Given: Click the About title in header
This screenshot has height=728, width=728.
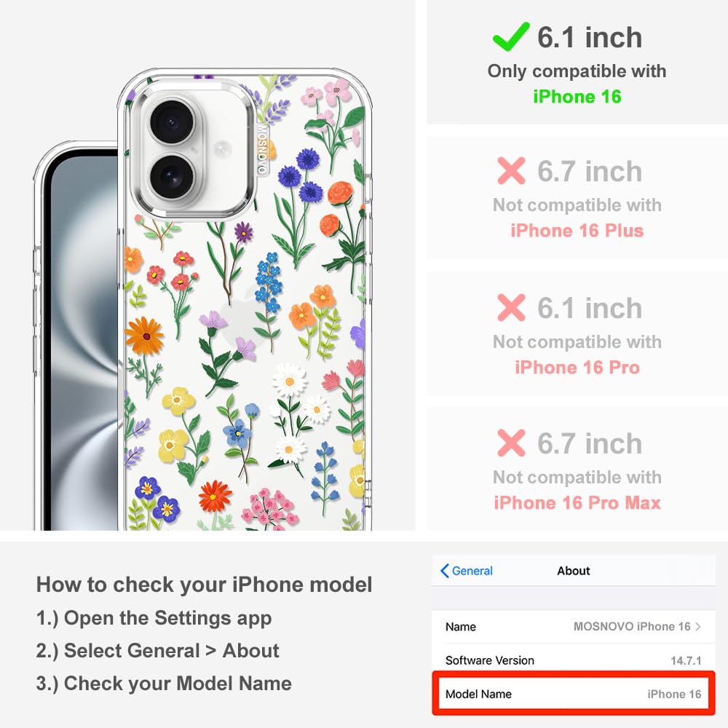Looking at the screenshot, I should click(x=574, y=571).
